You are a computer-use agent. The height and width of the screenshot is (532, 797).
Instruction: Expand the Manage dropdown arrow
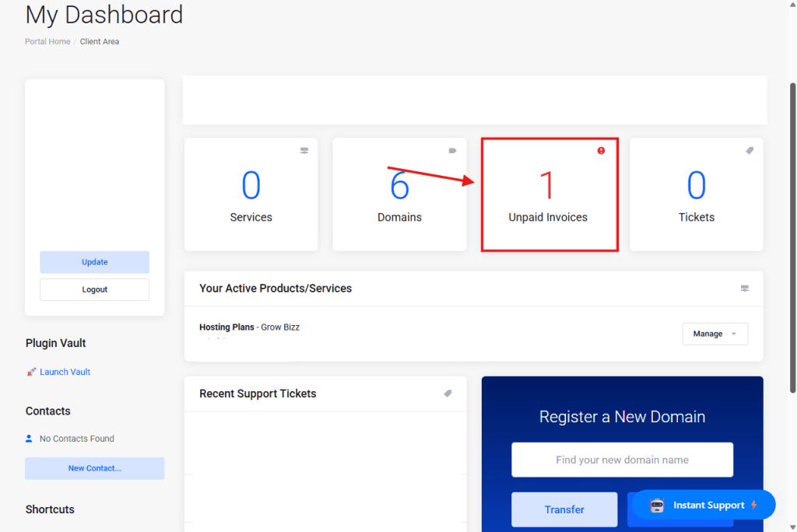tap(733, 334)
